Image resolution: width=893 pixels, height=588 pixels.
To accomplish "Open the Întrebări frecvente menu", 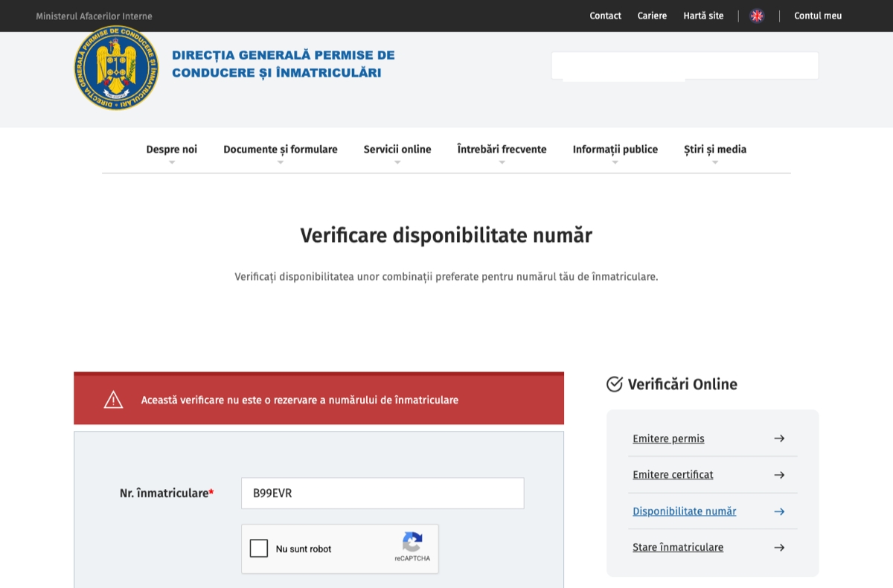I will [502, 149].
